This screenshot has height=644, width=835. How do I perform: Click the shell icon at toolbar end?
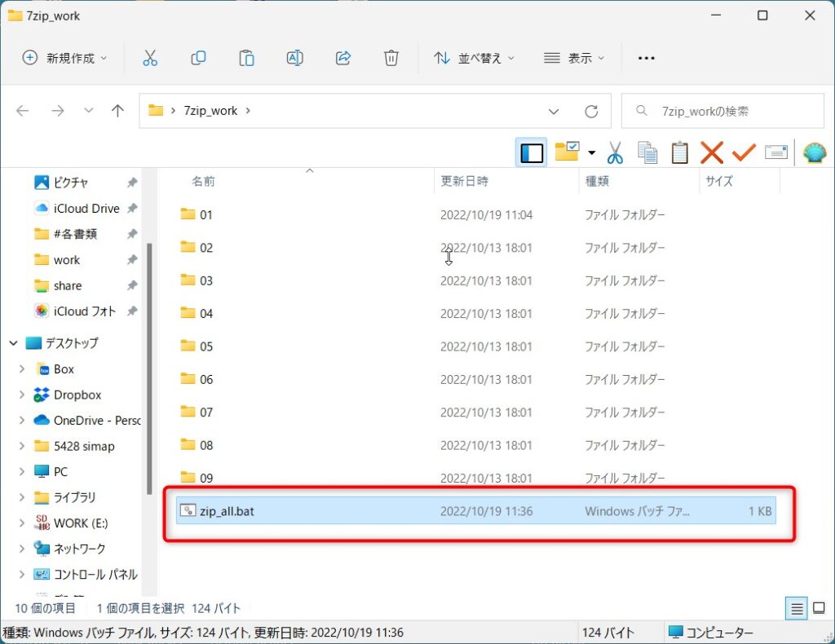pos(815,152)
